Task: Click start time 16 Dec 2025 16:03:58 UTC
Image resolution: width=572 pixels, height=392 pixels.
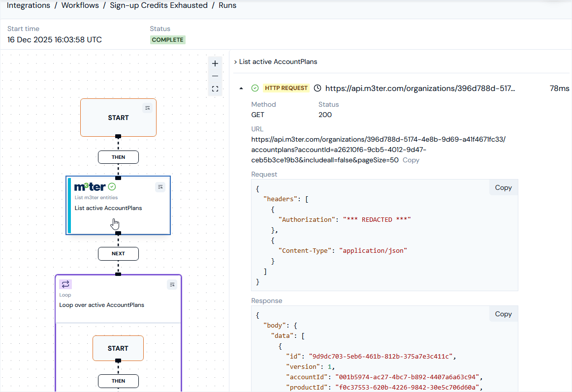Action: click(x=54, y=40)
